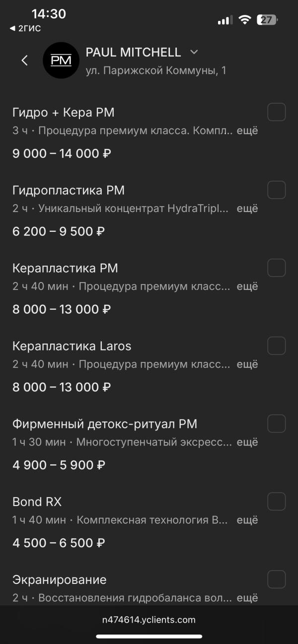The height and width of the screenshot is (644, 298).
Task: Select the Гидропластика PM checkbox
Action: 277,190
